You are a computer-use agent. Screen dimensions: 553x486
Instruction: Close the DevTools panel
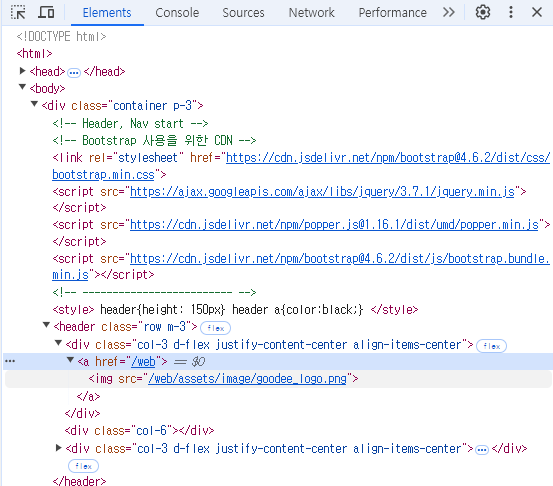coord(537,13)
